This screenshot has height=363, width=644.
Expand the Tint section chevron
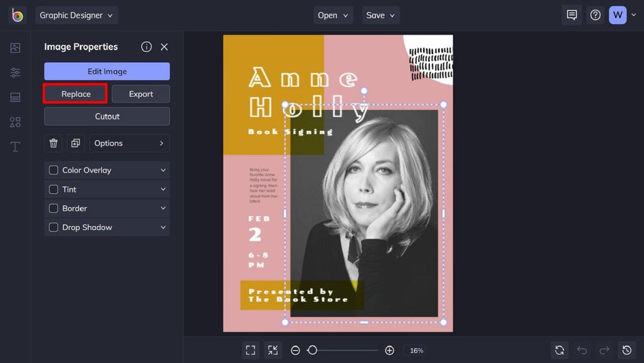coord(163,189)
